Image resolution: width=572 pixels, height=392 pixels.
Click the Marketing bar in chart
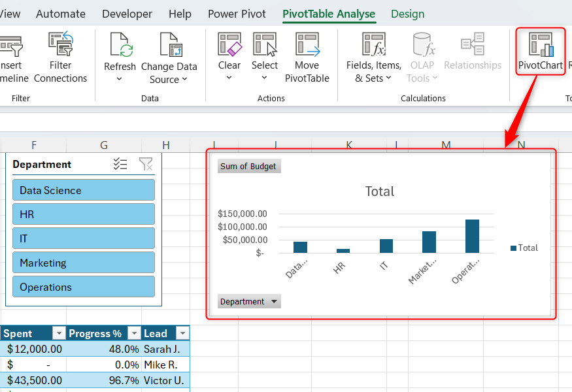(x=429, y=242)
